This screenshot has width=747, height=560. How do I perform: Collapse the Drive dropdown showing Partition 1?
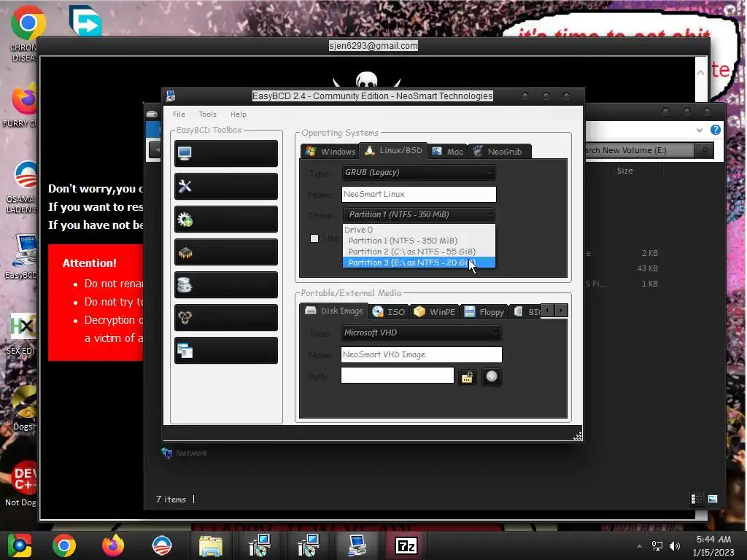(418, 215)
